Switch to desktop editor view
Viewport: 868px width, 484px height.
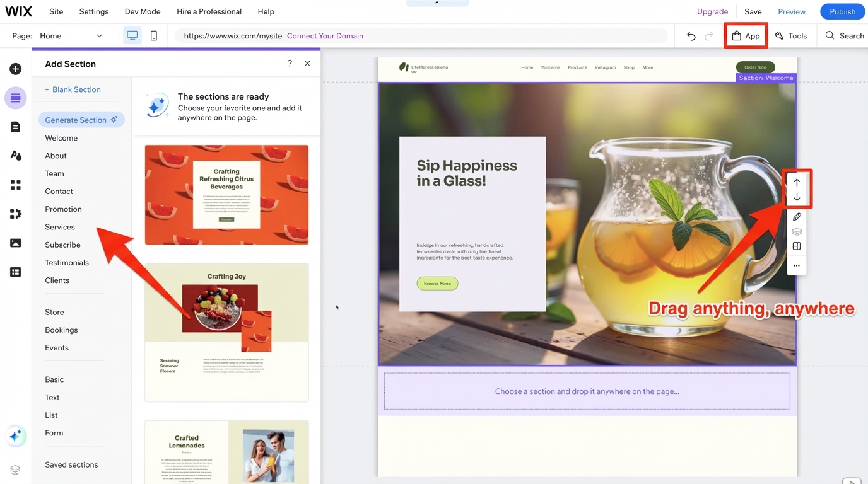tap(132, 35)
